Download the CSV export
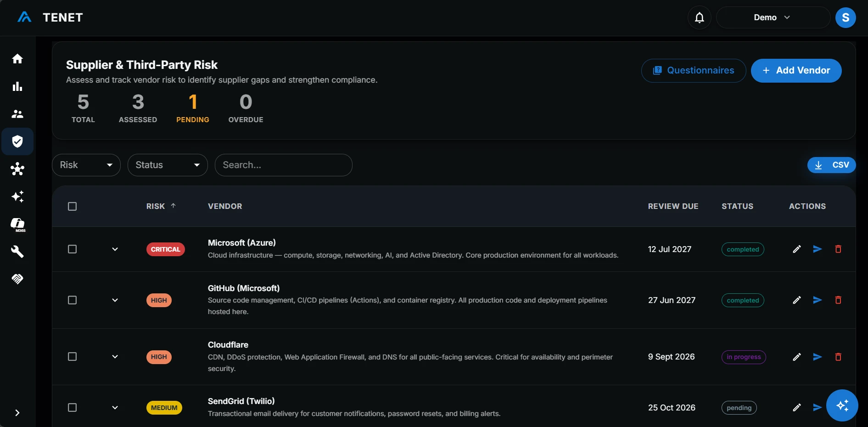Image resolution: width=868 pixels, height=427 pixels. (x=831, y=165)
